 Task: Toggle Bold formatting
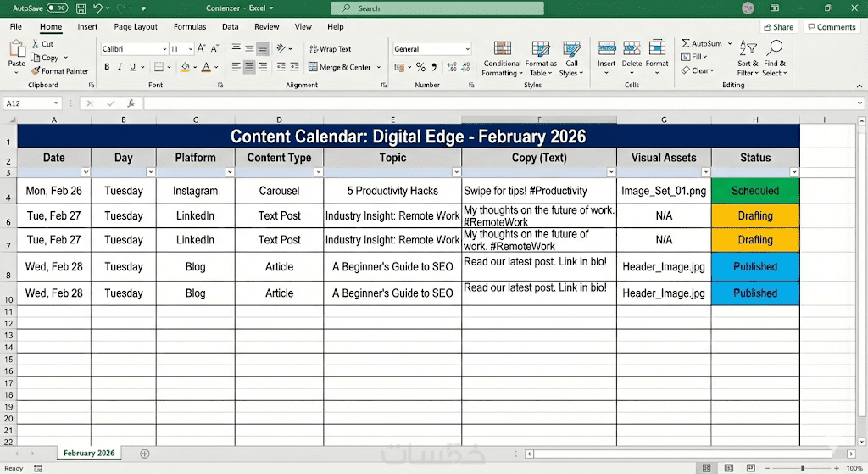107,67
